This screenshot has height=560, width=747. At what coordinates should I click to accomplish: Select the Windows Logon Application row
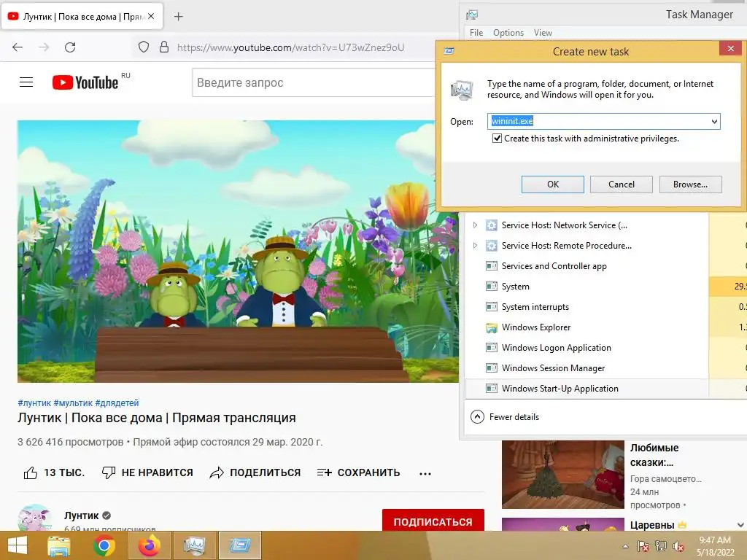coord(586,348)
